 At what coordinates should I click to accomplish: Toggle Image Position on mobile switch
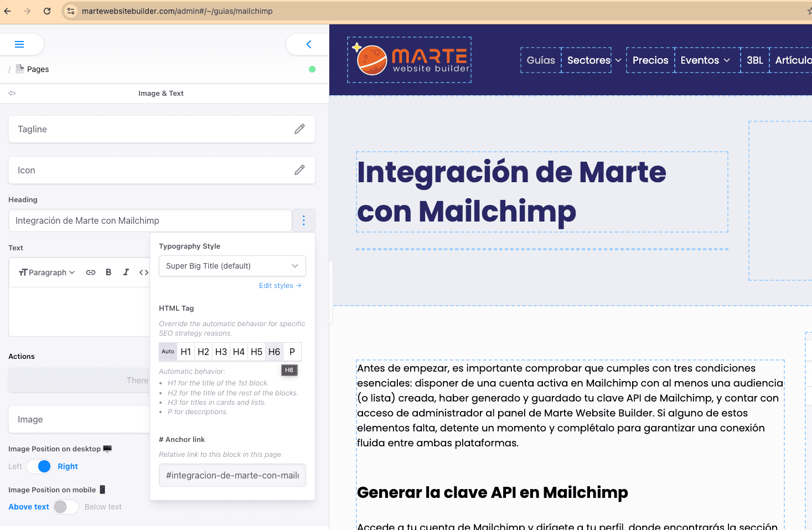[66, 507]
